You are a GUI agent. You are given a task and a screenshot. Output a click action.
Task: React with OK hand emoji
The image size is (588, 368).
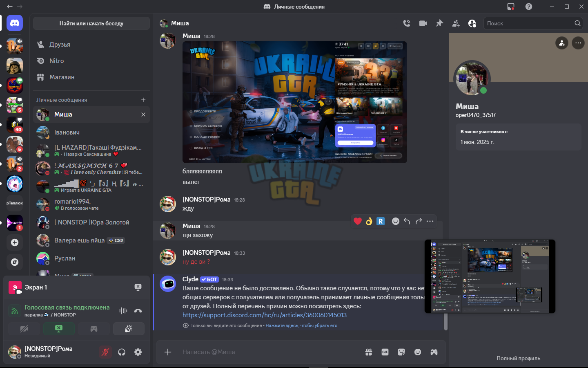point(369,221)
